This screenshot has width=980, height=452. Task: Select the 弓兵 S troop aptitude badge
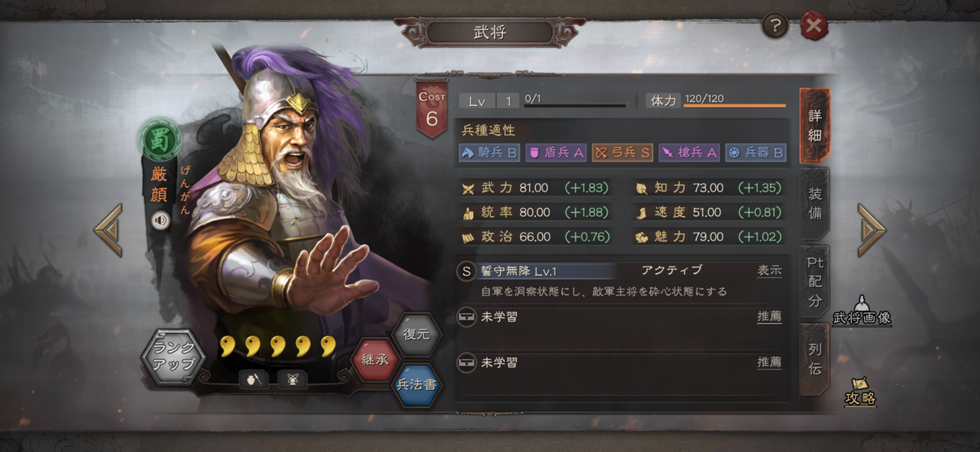coord(621,151)
